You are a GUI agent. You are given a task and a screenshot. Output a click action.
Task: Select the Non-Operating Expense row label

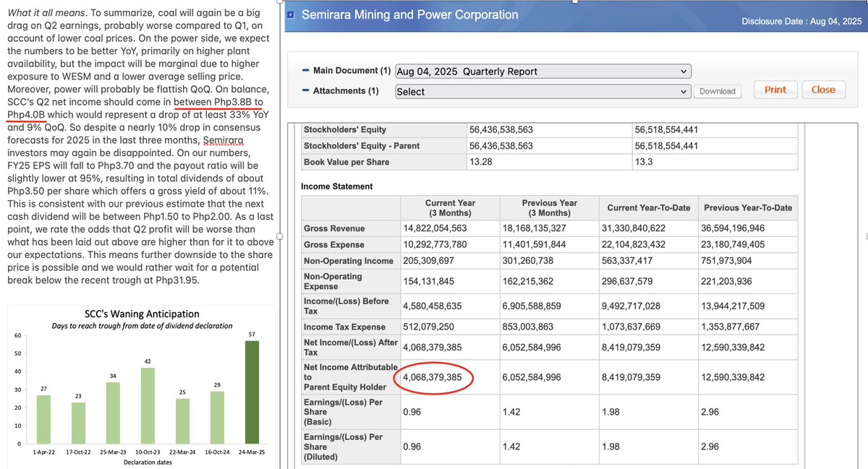point(333,282)
